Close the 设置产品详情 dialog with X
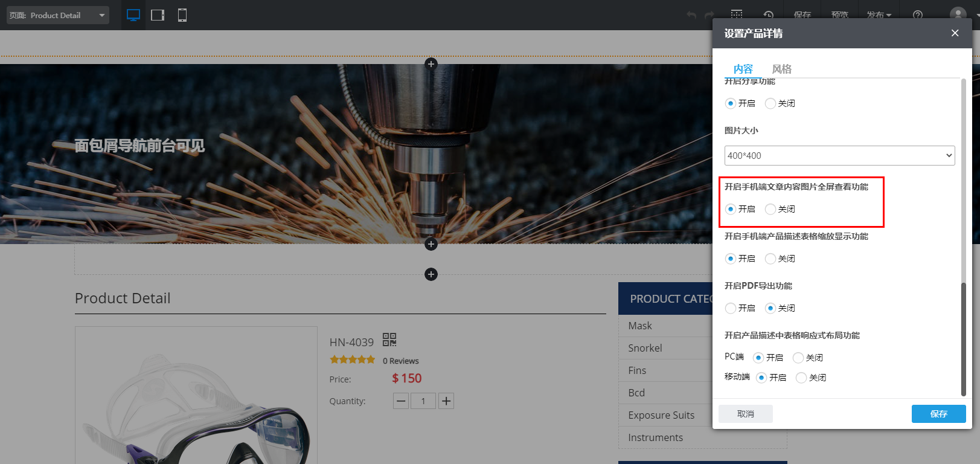This screenshot has height=464, width=980. (955, 33)
